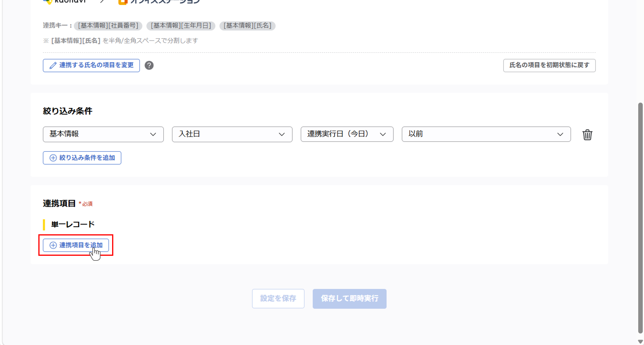Click the help question mark icon
This screenshot has width=644, height=345.
click(x=149, y=66)
